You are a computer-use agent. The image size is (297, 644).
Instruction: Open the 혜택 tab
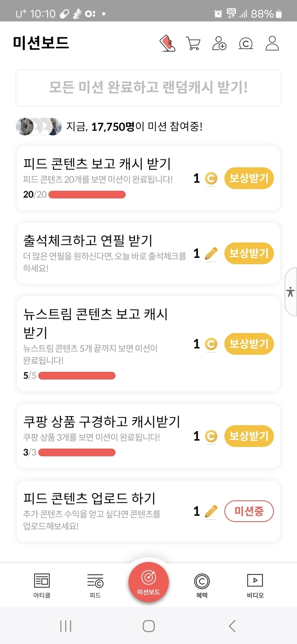coord(202,585)
